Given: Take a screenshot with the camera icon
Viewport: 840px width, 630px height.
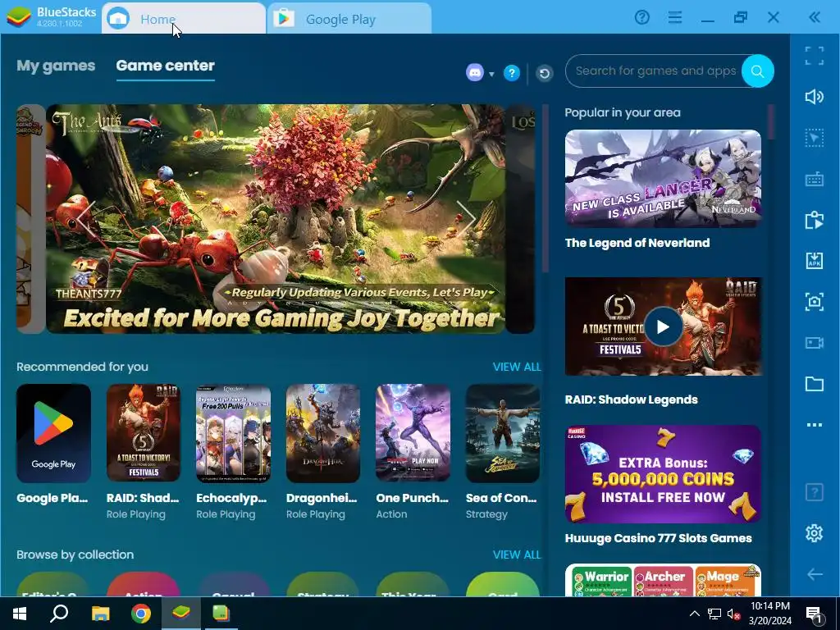Looking at the screenshot, I should pyautogui.click(x=815, y=302).
